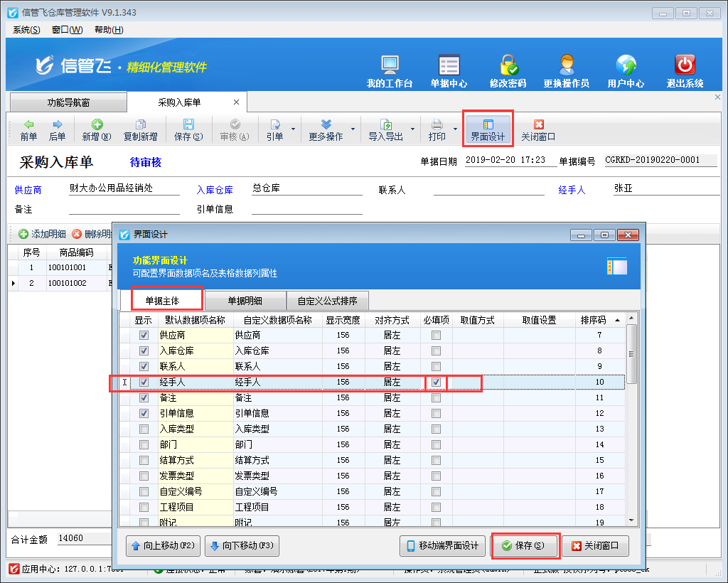
Task: Toggle 必填项 checkbox for 经手人 row
Action: pos(437,383)
